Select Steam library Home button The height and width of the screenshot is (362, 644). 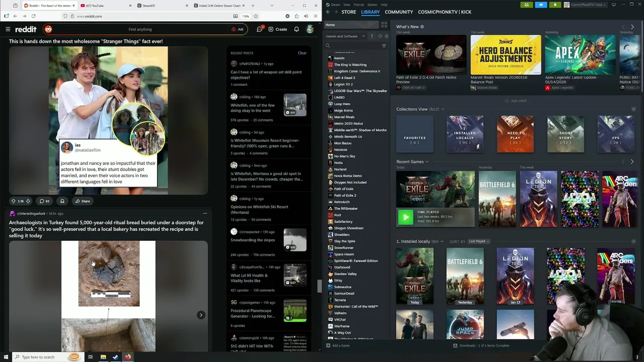click(351, 25)
